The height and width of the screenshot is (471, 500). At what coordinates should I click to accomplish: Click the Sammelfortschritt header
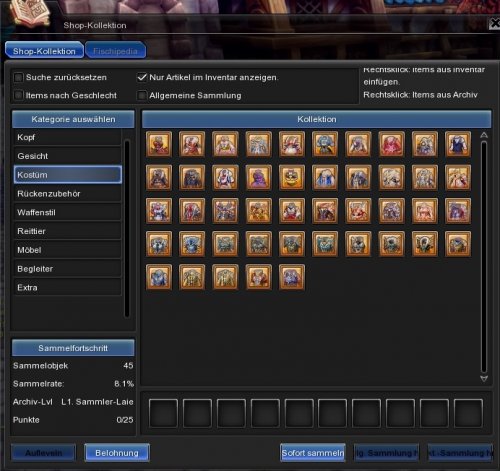pos(73,348)
